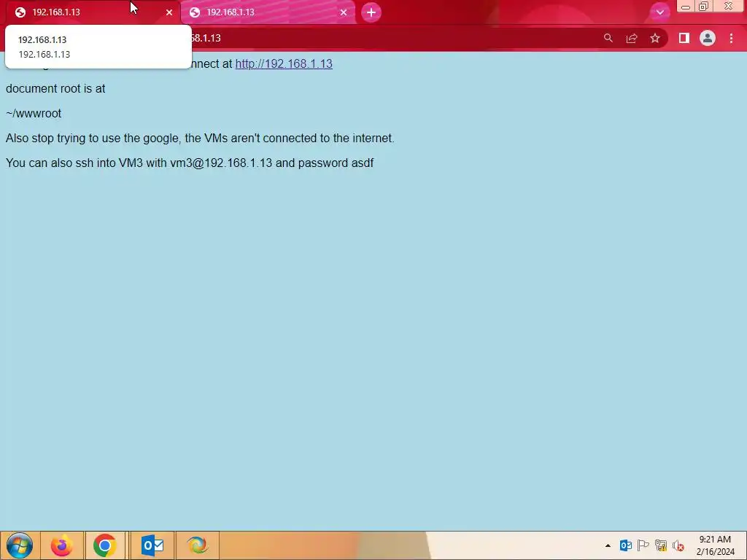Image resolution: width=747 pixels, height=560 pixels.
Task: Open the Chrome three-dot menu
Action: 731,38
